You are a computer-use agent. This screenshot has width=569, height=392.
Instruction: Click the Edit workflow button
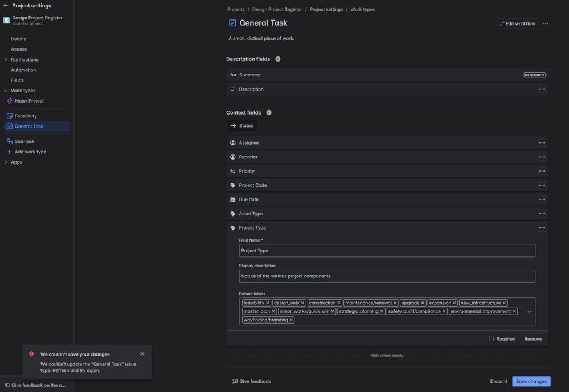[518, 23]
